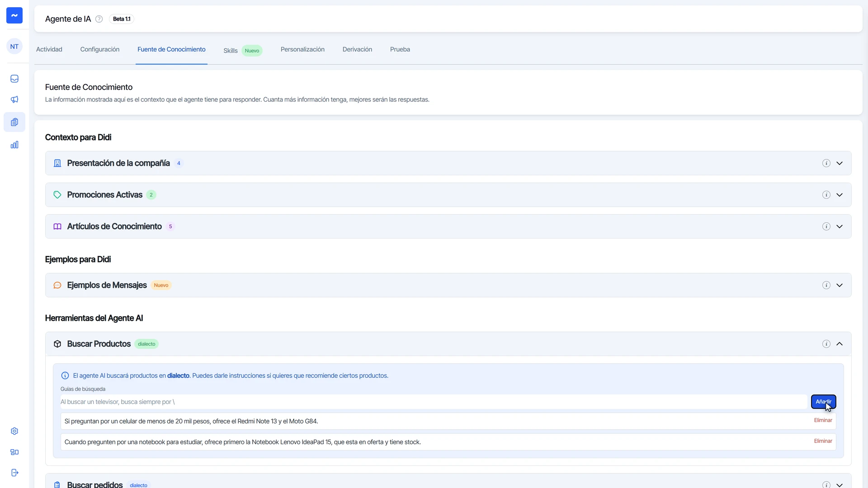868x488 pixels.
Task: Open the NT user avatar
Action: click(14, 46)
